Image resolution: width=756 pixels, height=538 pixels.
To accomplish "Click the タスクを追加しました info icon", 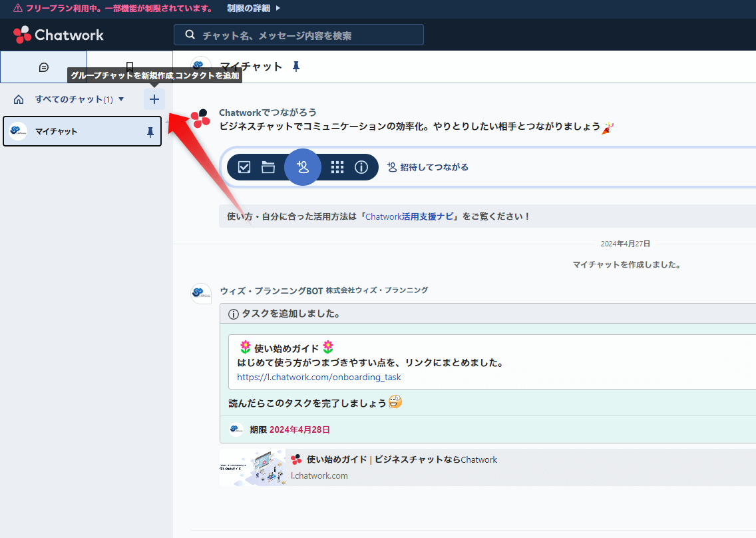I will pyautogui.click(x=234, y=314).
